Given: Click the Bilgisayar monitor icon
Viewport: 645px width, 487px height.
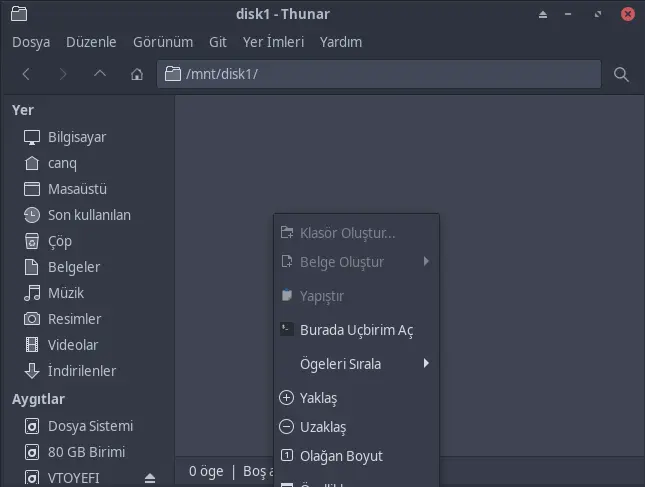Looking at the screenshot, I should click(32, 137).
